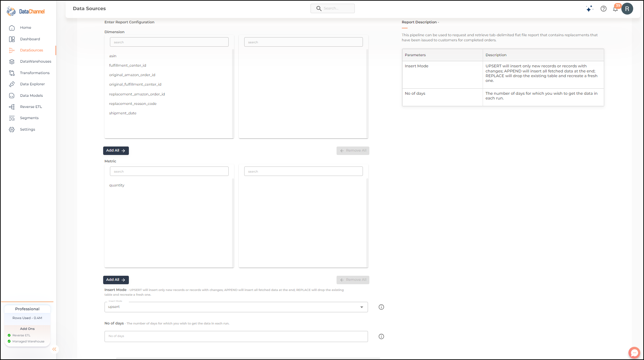Collapse the sidebar with double chevron

pyautogui.click(x=54, y=349)
